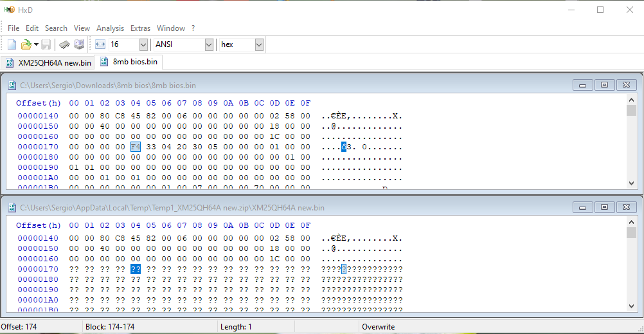Close the XM25QH64A new.bin child window

626,207
